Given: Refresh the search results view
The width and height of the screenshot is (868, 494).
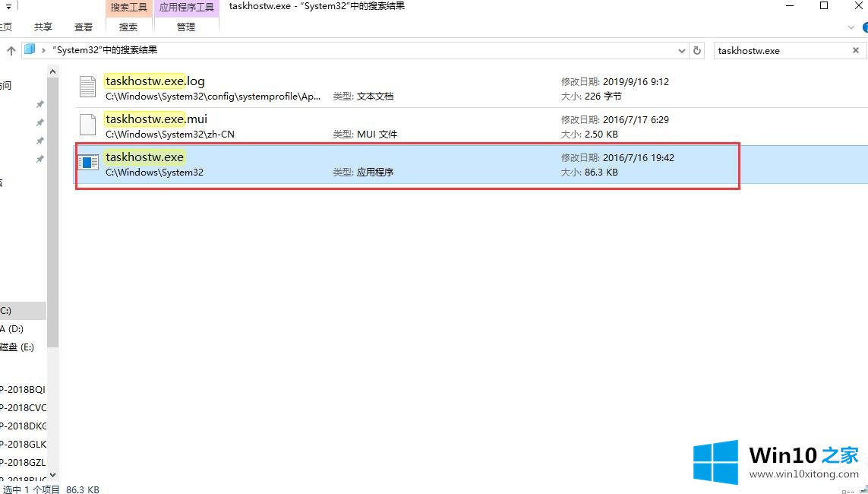Looking at the screenshot, I should point(697,50).
